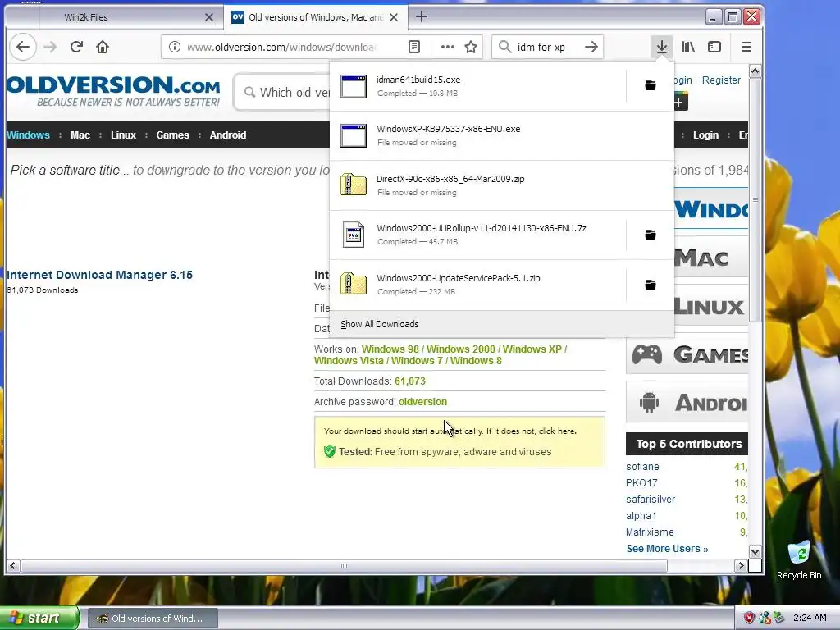Click horizontal scrollbar left arrow
Screen dimensions: 840x630
point(13,565)
